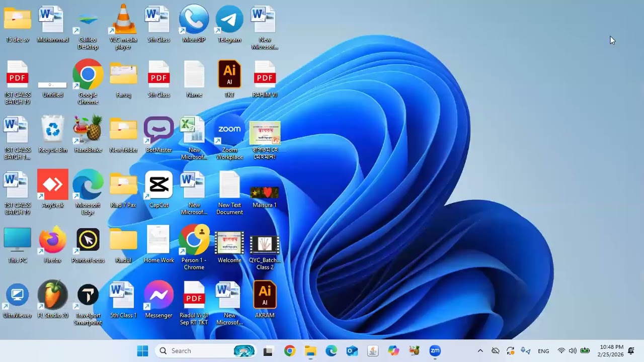Select the FL Studio 20 icon
The height and width of the screenshot is (362, 644).
pyautogui.click(x=53, y=300)
